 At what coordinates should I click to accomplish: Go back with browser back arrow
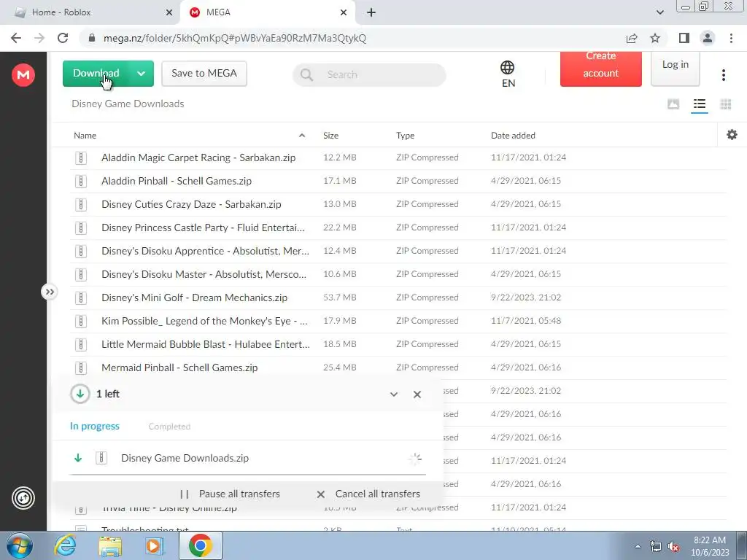16,38
